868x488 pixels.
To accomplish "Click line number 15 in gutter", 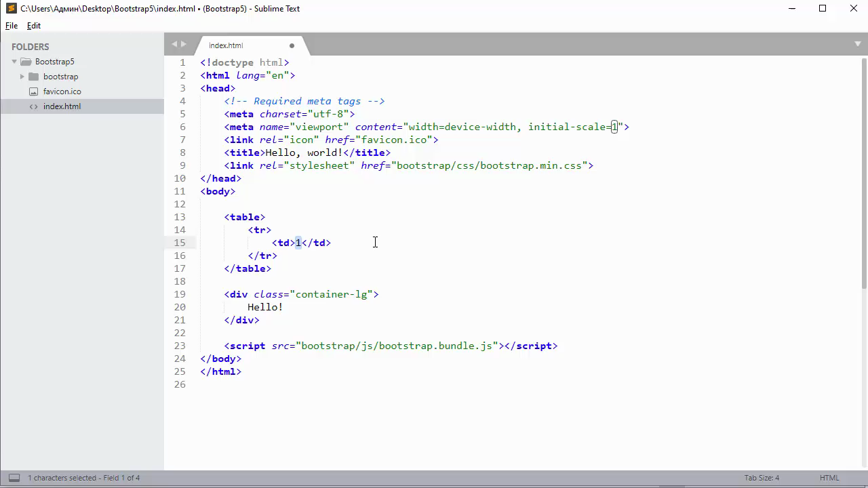I will (180, 243).
